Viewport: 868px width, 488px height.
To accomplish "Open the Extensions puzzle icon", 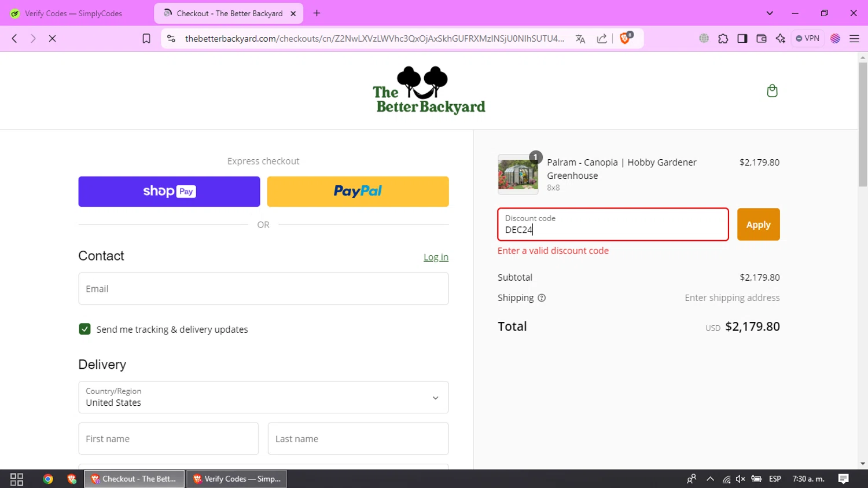I will tap(723, 39).
